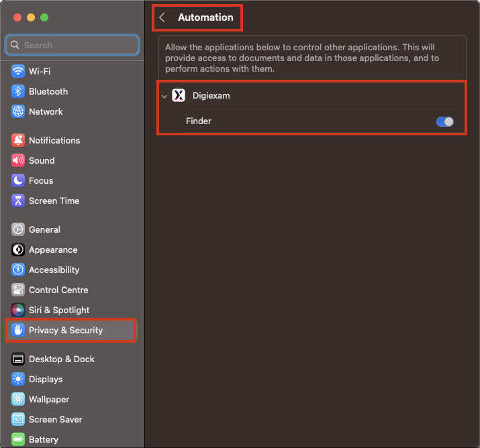This screenshot has height=448, width=480.
Task: Click the yellow minimize window button
Action: coord(31,17)
